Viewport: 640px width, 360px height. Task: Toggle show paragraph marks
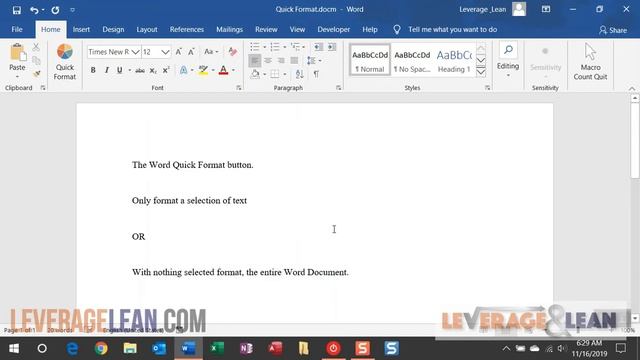pos(316,74)
